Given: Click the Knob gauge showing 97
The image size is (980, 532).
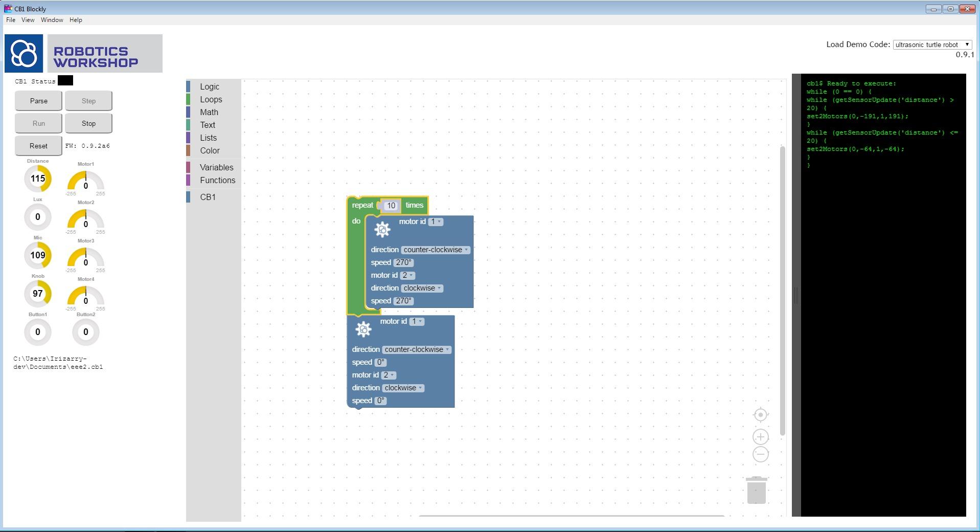Looking at the screenshot, I should (x=38, y=294).
